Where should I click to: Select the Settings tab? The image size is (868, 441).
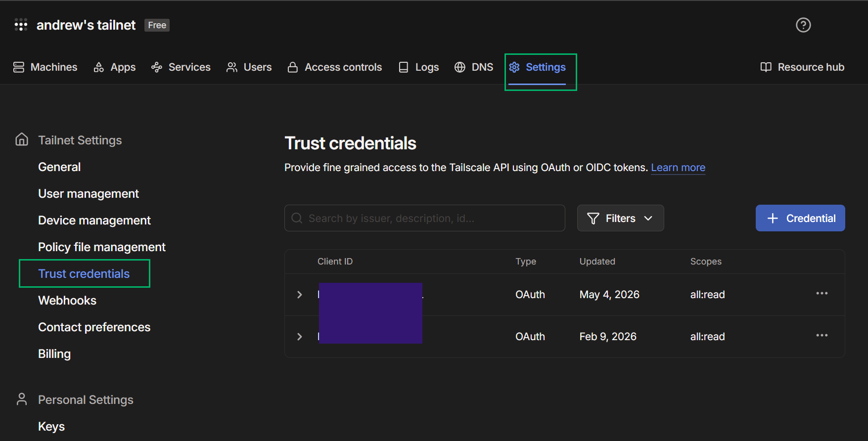(x=537, y=67)
